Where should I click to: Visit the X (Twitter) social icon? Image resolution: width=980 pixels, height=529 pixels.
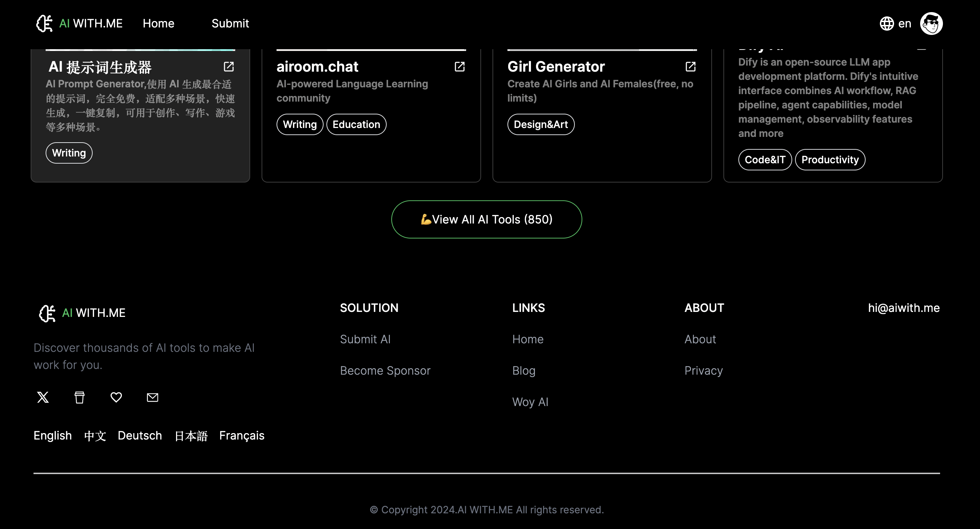[x=43, y=397]
